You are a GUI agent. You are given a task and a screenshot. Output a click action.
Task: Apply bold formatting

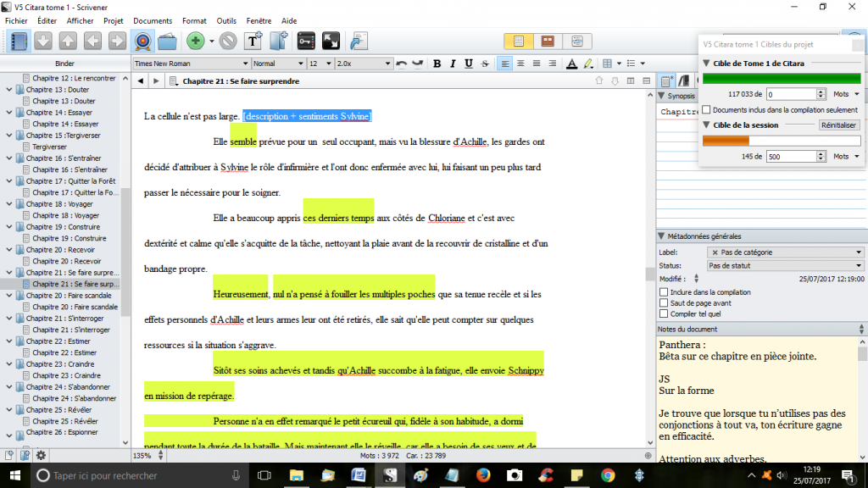(x=437, y=64)
